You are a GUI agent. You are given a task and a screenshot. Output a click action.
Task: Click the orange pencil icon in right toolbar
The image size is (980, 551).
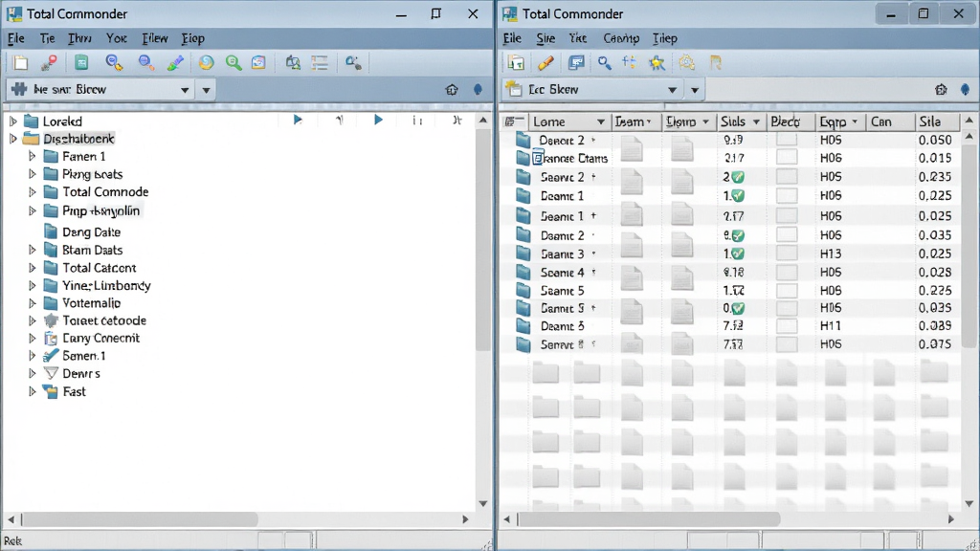tap(546, 62)
